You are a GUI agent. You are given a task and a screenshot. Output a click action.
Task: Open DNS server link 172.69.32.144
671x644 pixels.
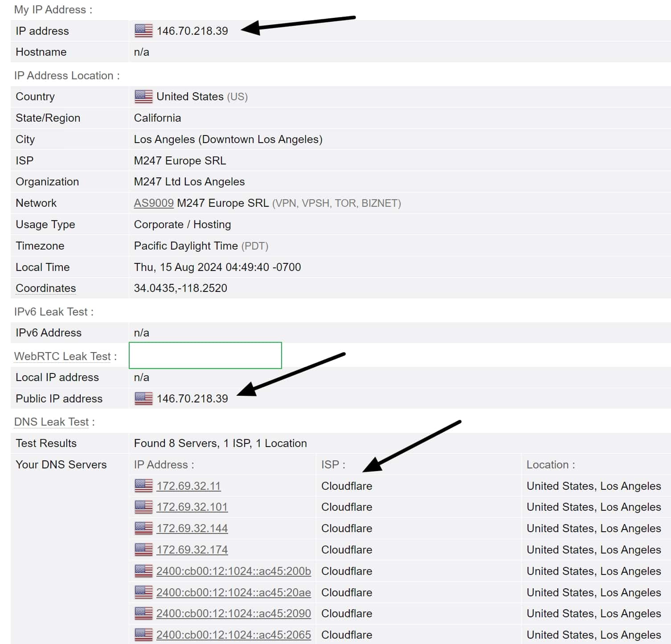192,528
